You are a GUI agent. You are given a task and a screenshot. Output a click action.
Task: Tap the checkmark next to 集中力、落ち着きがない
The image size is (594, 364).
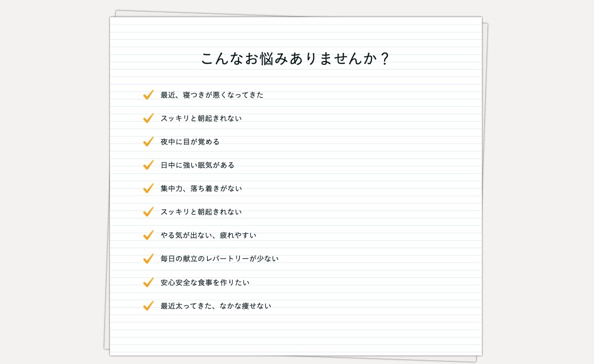[148, 188]
